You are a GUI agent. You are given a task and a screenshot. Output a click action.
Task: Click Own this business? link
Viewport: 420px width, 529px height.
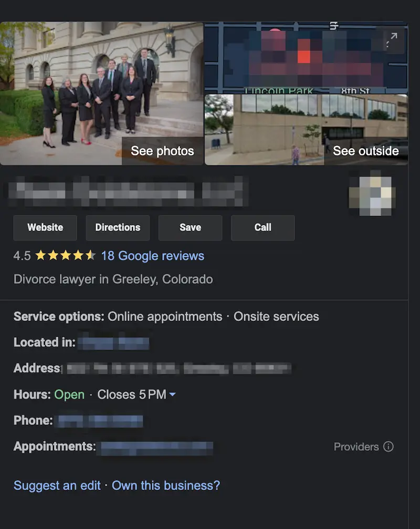166,485
